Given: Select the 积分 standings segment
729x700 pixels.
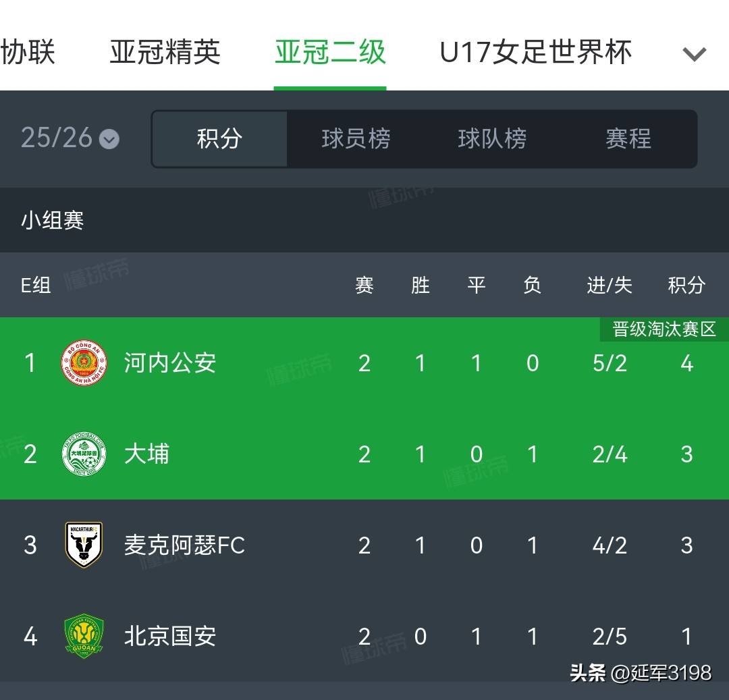Looking at the screenshot, I should click(219, 139).
